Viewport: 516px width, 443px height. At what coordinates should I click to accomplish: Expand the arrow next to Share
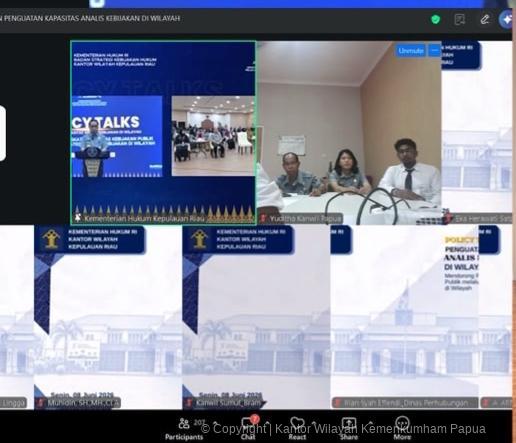pos(370,423)
